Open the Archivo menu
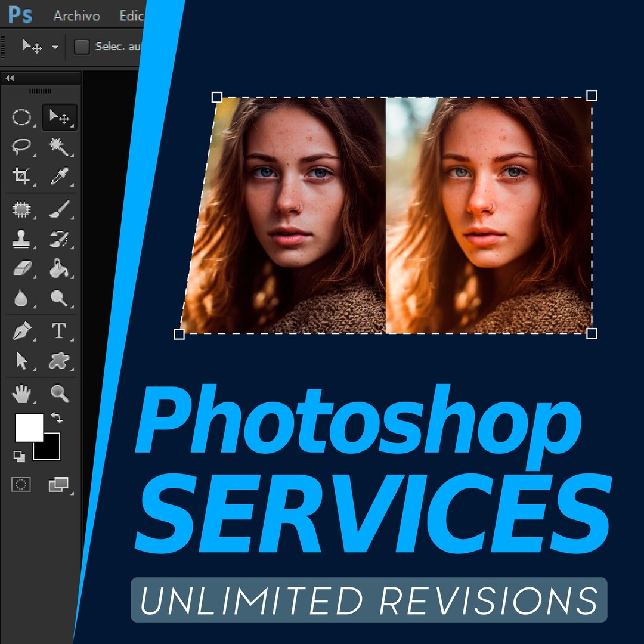This screenshot has height=644, width=644. [x=76, y=16]
